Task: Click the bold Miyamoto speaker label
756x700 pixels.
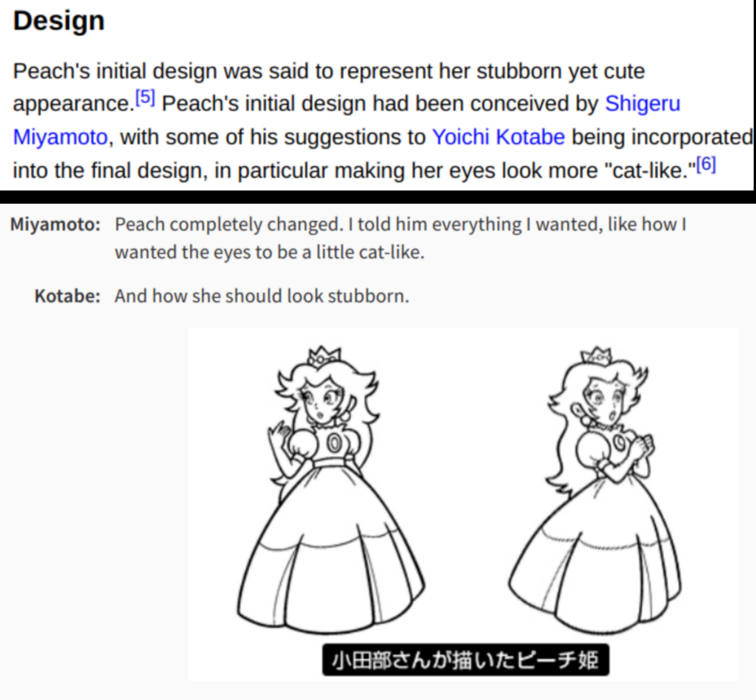Action: click(x=55, y=225)
